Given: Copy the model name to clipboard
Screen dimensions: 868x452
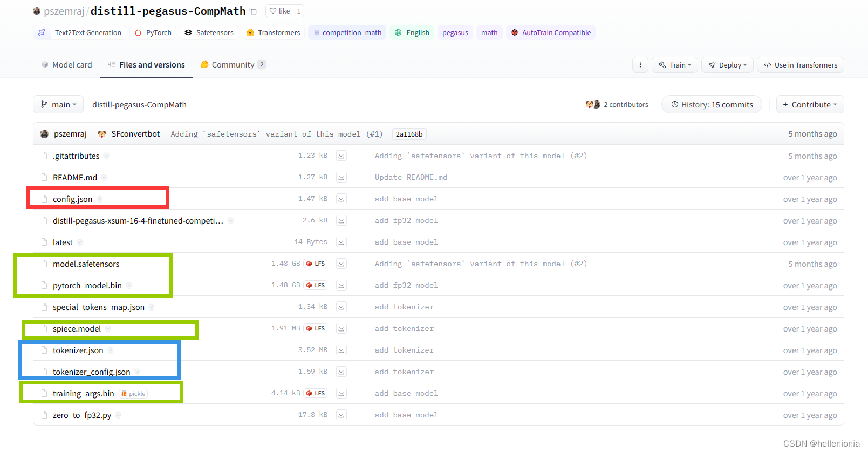Looking at the screenshot, I should (x=253, y=11).
